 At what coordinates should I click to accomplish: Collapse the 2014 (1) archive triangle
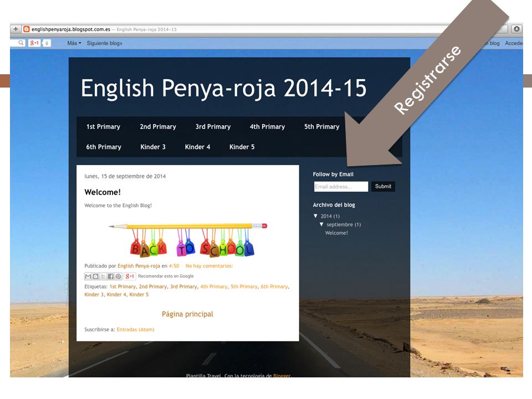click(x=315, y=216)
